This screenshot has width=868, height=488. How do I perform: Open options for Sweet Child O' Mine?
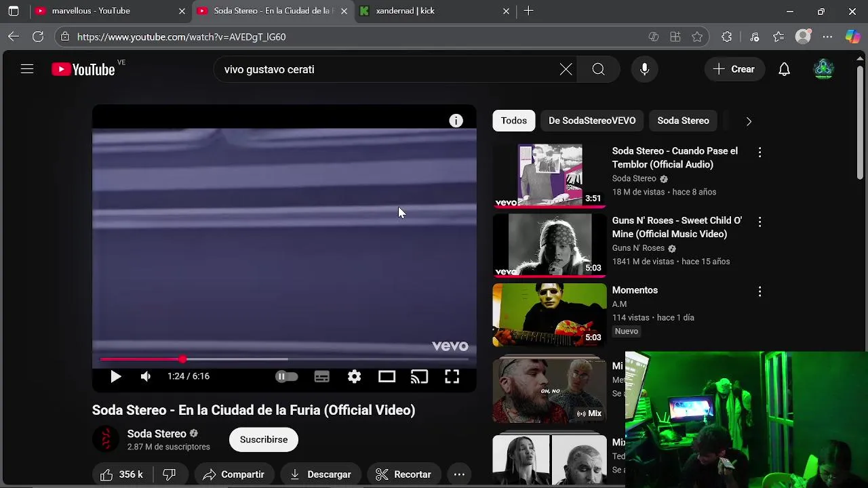[759, 222]
